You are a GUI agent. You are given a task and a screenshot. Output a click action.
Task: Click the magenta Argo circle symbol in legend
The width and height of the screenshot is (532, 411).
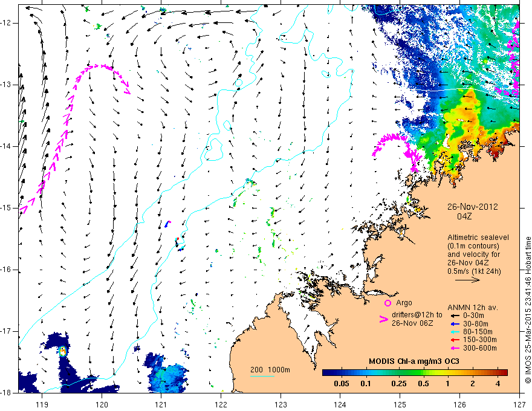[388, 303]
